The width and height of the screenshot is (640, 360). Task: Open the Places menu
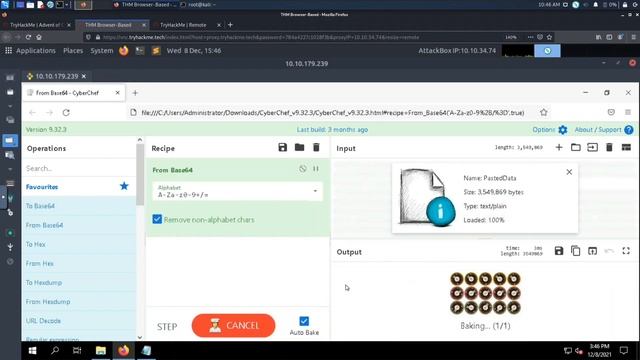(x=73, y=51)
